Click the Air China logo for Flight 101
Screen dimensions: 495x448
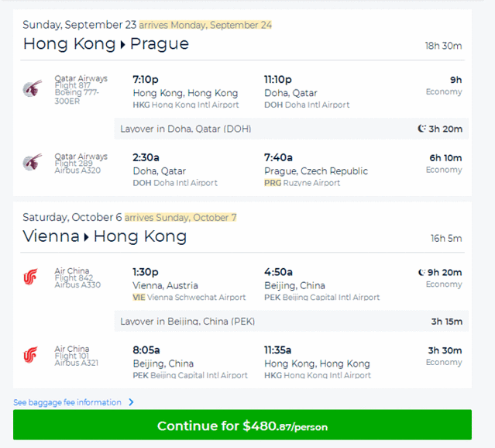[x=31, y=355]
